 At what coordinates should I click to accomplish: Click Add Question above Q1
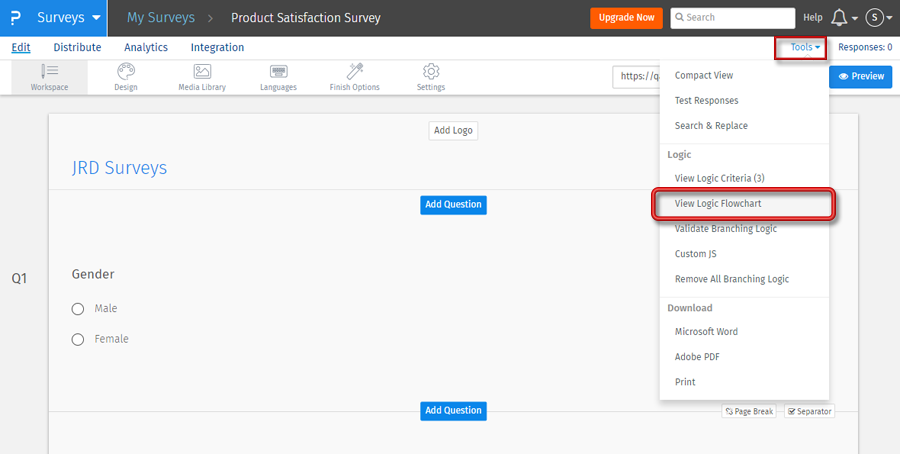(x=453, y=205)
